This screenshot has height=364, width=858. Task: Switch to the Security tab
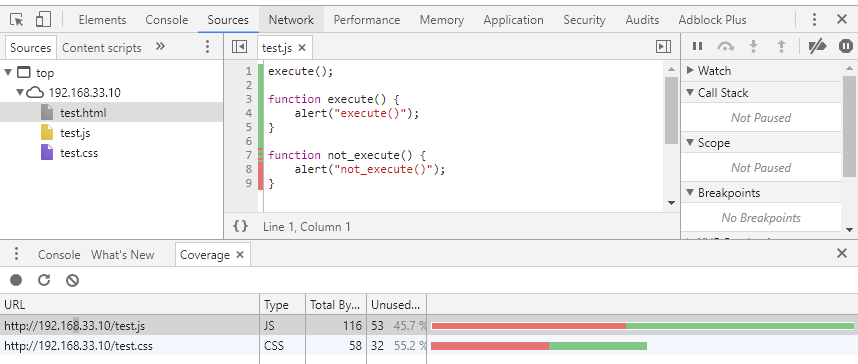pos(584,20)
